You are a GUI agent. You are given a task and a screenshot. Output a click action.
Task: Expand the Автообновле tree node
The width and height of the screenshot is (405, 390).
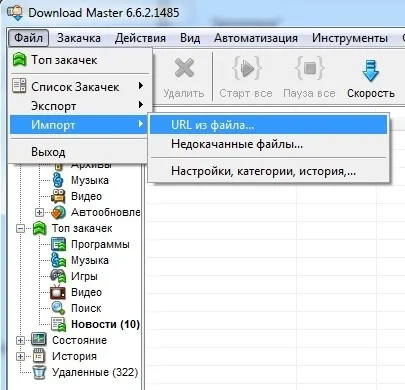pos(39,212)
